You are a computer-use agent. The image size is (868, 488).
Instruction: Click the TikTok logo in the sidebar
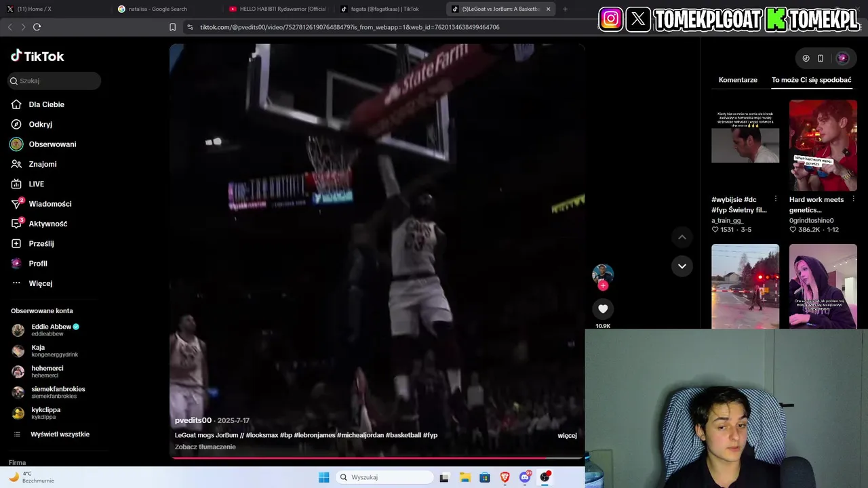tap(37, 56)
